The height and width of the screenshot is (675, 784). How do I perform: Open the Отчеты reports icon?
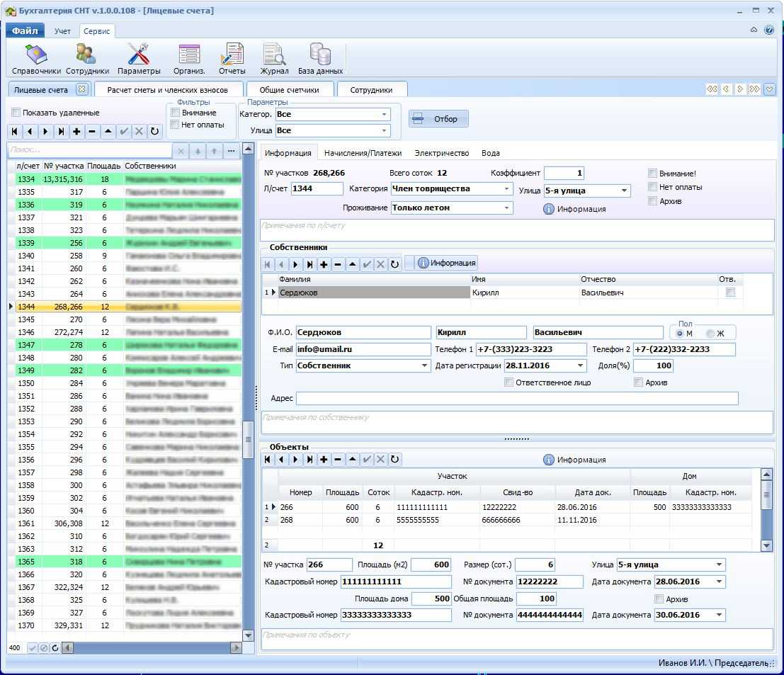(x=232, y=59)
